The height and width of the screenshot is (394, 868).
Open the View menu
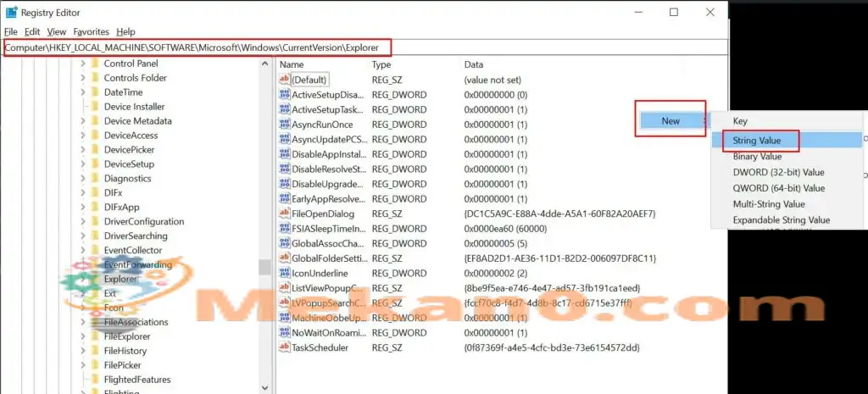coord(57,32)
